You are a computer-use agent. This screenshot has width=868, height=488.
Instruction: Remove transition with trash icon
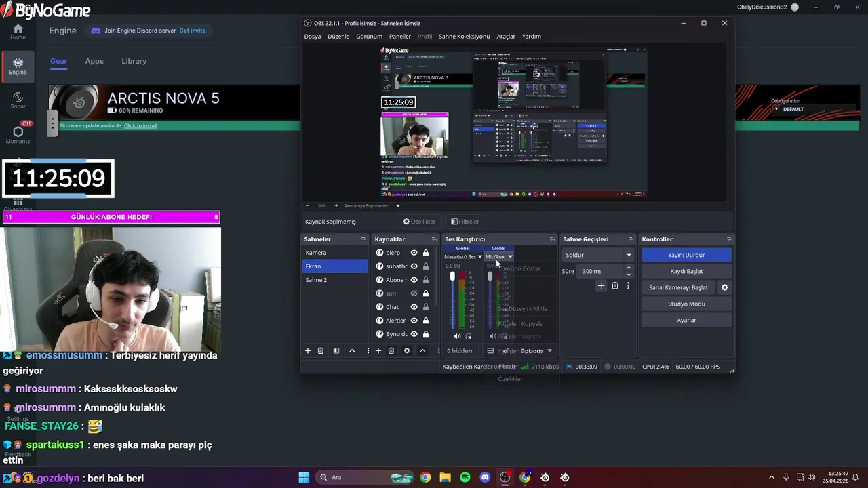click(615, 286)
